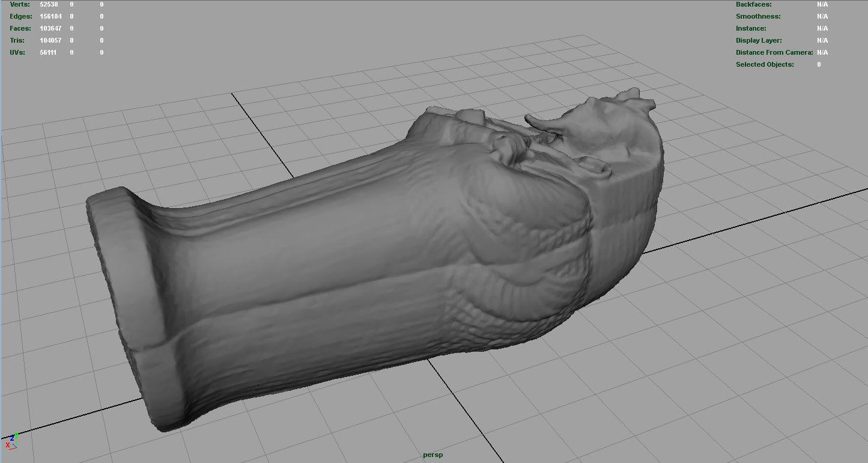The width and height of the screenshot is (868, 463).
Task: Click the Display Layer: label
Action: click(x=759, y=40)
